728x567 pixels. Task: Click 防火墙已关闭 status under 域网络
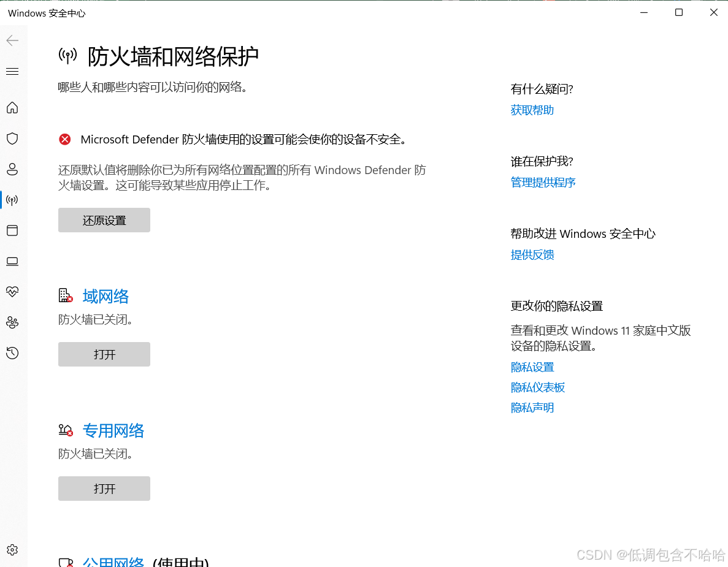click(96, 320)
